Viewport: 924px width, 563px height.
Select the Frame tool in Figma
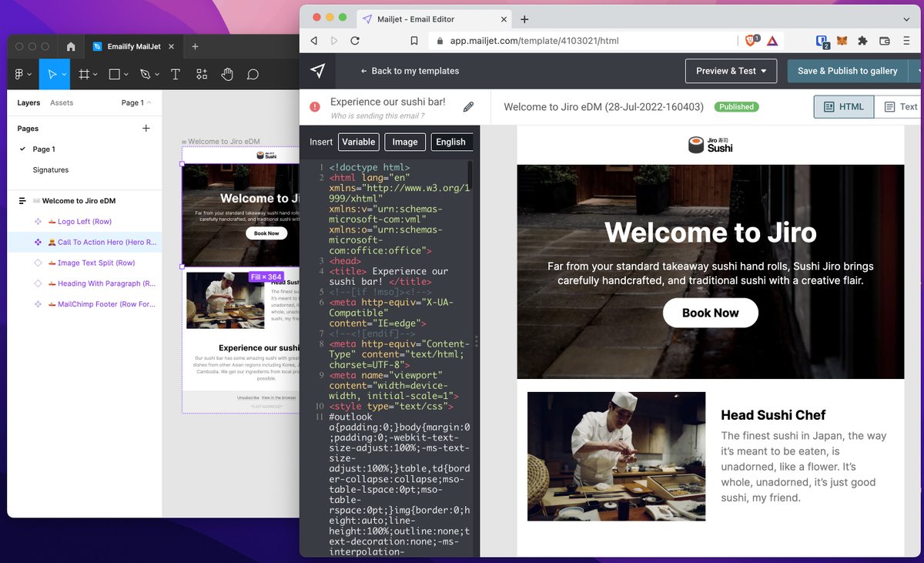click(x=83, y=74)
